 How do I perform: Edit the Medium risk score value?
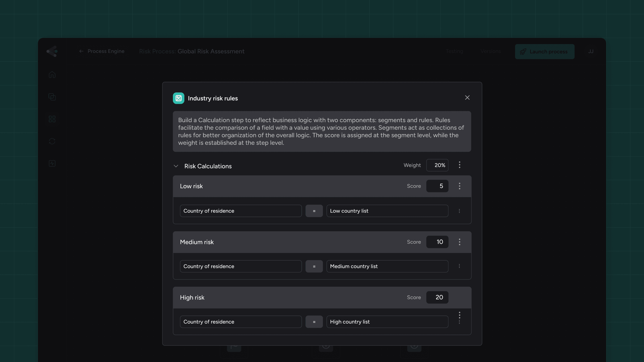tap(437, 242)
